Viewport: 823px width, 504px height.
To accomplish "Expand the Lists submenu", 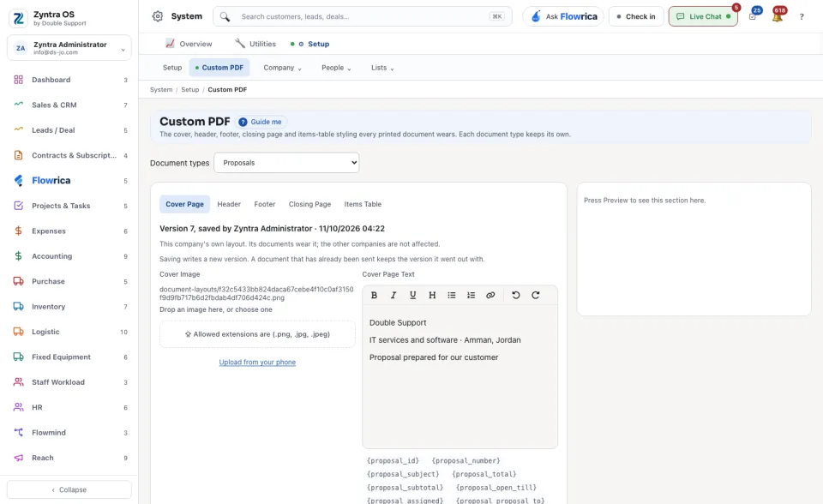I will point(382,68).
